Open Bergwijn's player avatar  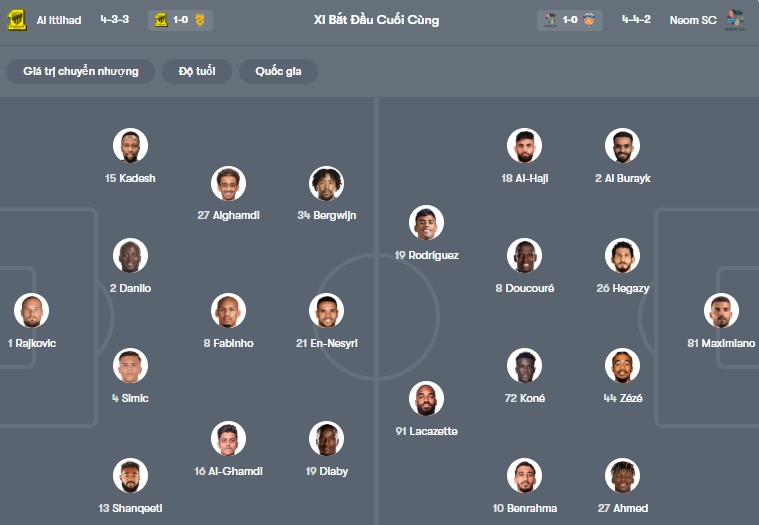tap(326, 184)
